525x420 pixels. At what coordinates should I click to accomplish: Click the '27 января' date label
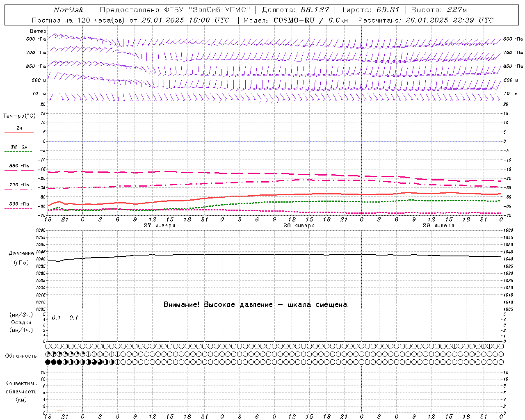160,226
